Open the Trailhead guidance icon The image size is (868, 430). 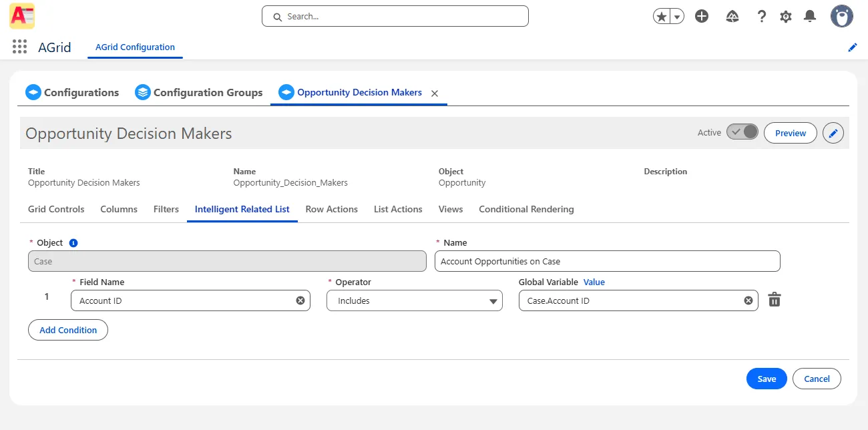tap(732, 17)
